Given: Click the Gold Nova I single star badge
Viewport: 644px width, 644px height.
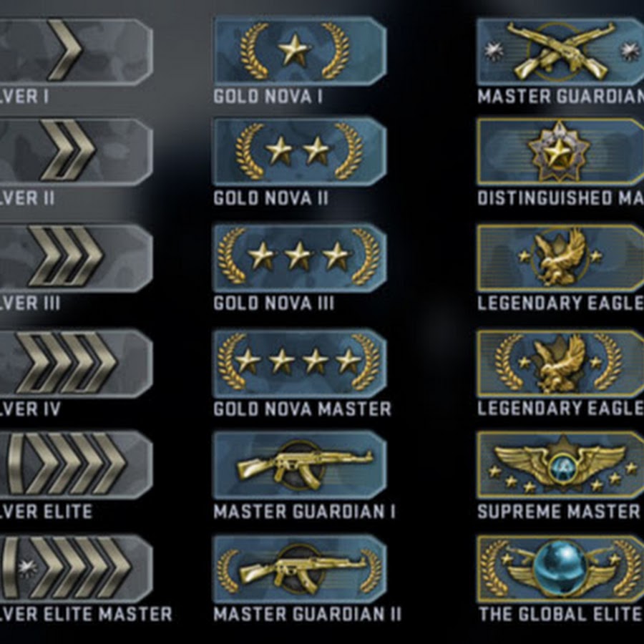Looking at the screenshot, I should [299, 51].
